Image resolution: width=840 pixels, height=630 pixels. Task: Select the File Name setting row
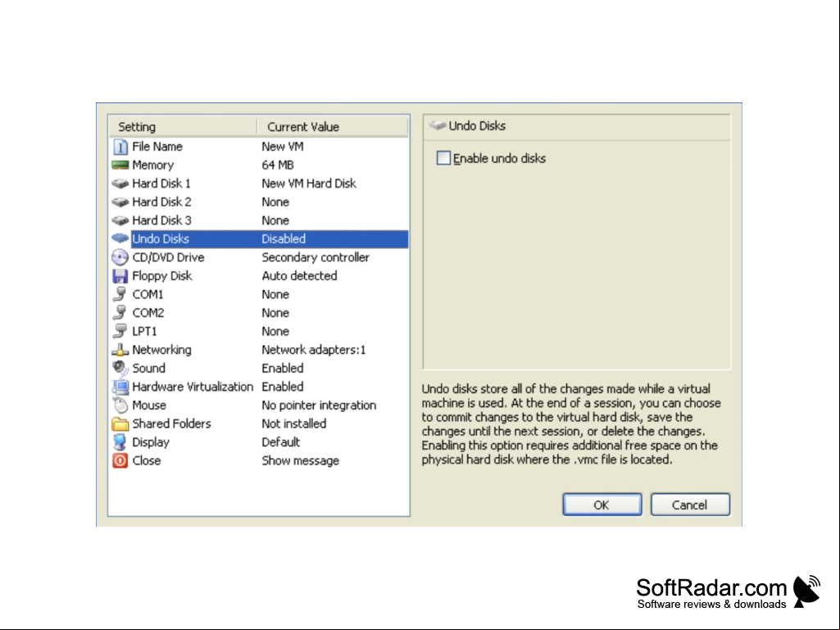click(259, 147)
